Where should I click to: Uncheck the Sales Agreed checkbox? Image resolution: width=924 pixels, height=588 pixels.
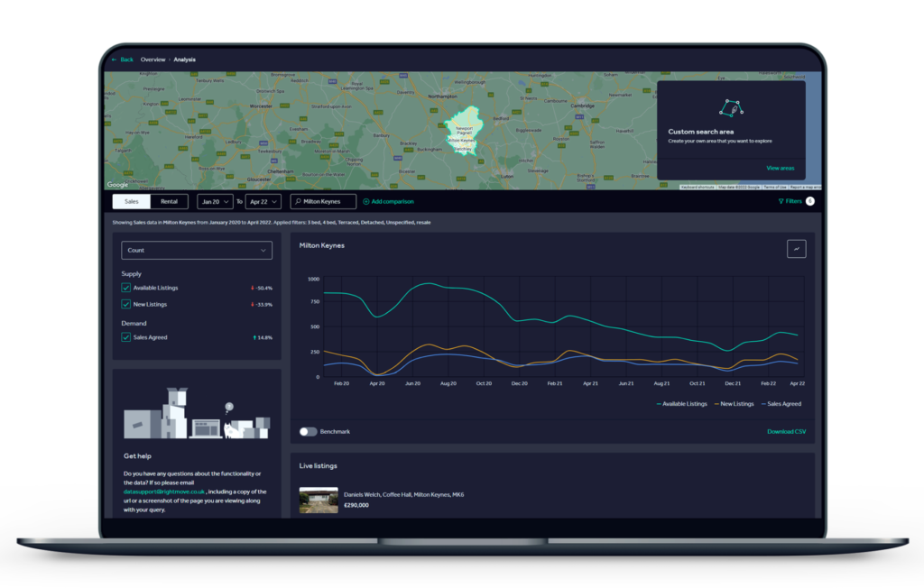click(125, 337)
